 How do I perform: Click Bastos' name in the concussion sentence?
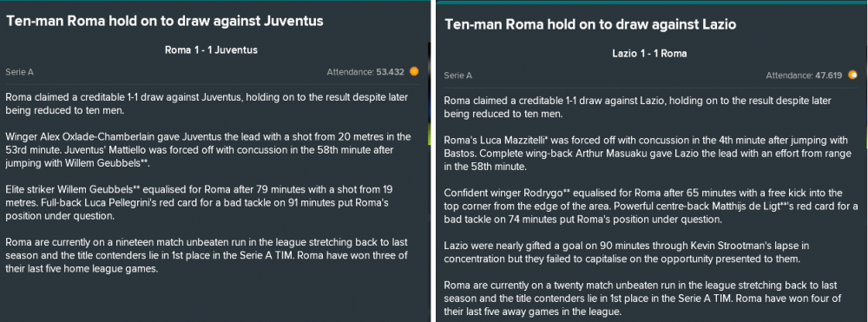457,154
